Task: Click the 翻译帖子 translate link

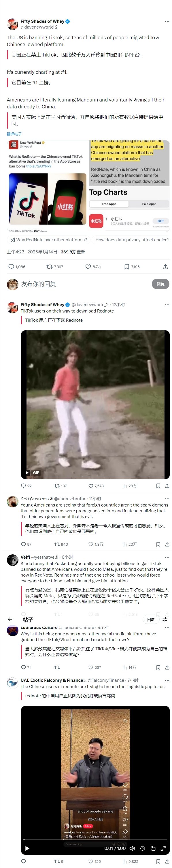Action: coord(14,134)
